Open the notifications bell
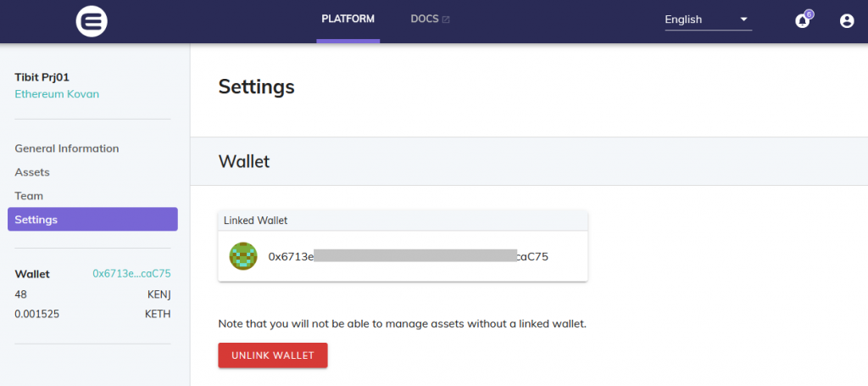This screenshot has height=386, width=868. point(802,21)
